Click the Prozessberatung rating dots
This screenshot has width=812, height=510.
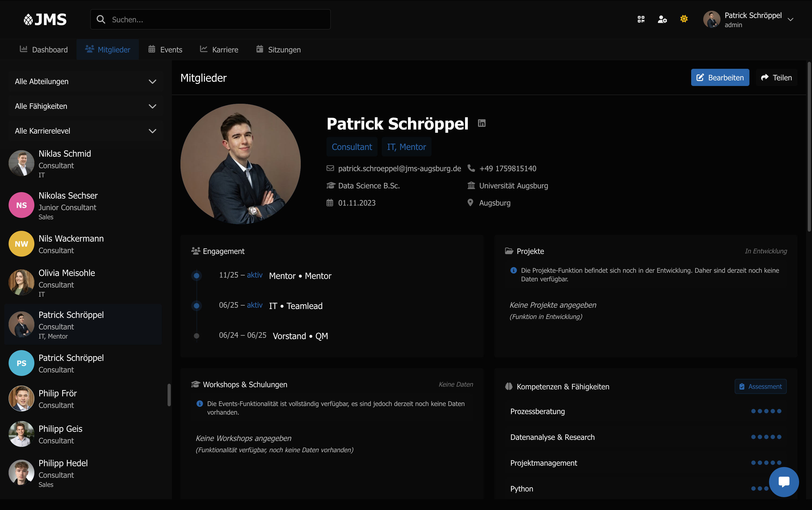[766, 411]
